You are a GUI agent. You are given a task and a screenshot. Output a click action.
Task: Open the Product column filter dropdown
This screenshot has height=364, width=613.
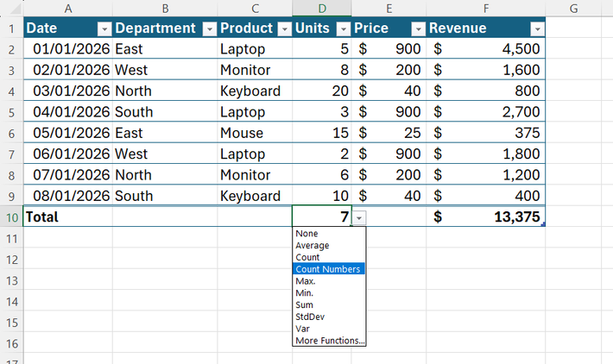pos(285,29)
